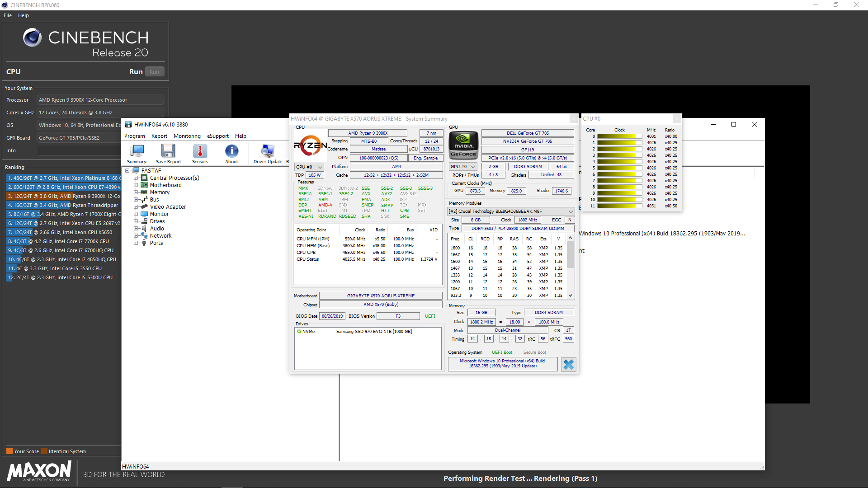Select the Network icon in tree
The height and width of the screenshot is (488, 868).
coord(144,236)
